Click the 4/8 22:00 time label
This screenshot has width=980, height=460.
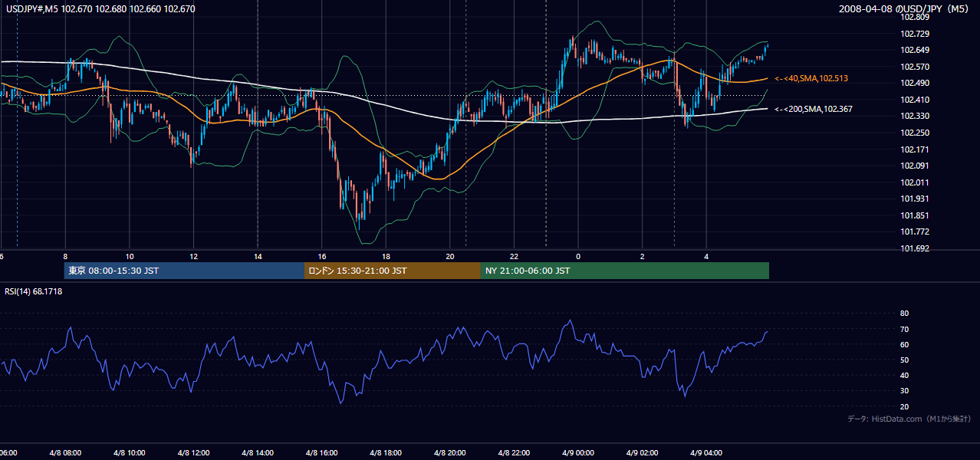click(x=515, y=452)
